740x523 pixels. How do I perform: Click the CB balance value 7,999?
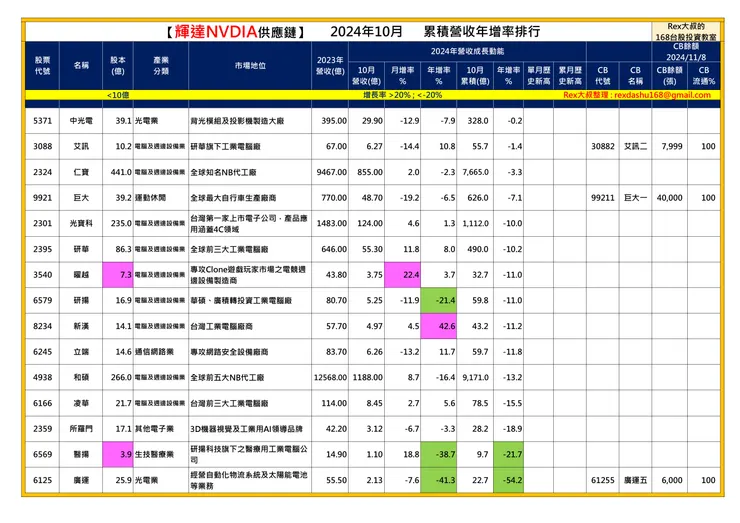point(672,146)
